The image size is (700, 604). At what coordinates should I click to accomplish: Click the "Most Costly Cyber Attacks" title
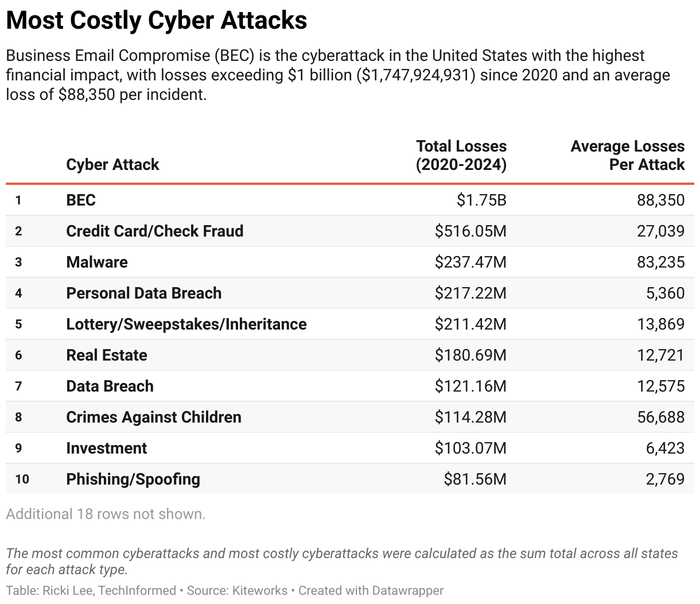click(x=157, y=21)
